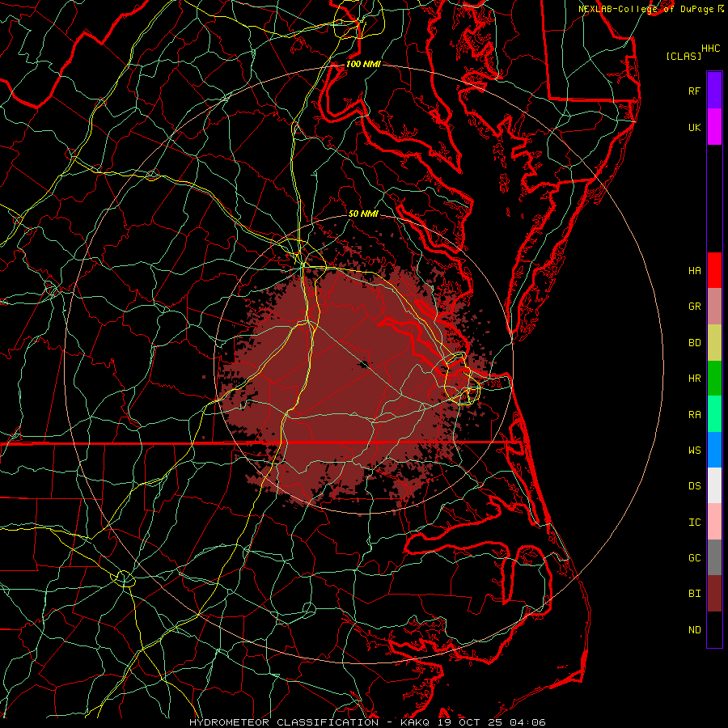Click the HR green legend swatch
This screenshot has width=728, height=728.
click(714, 379)
